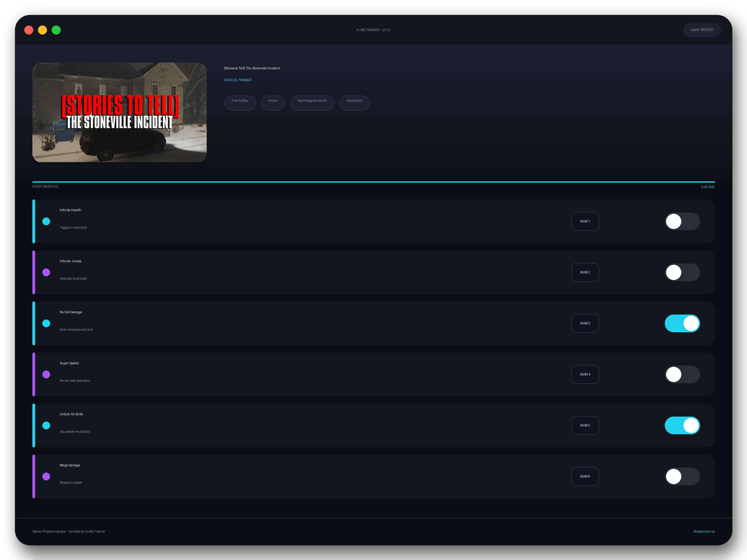The width and height of the screenshot is (747, 560).
Task: Click the purple dot beside Super Speed
Action: point(46,374)
